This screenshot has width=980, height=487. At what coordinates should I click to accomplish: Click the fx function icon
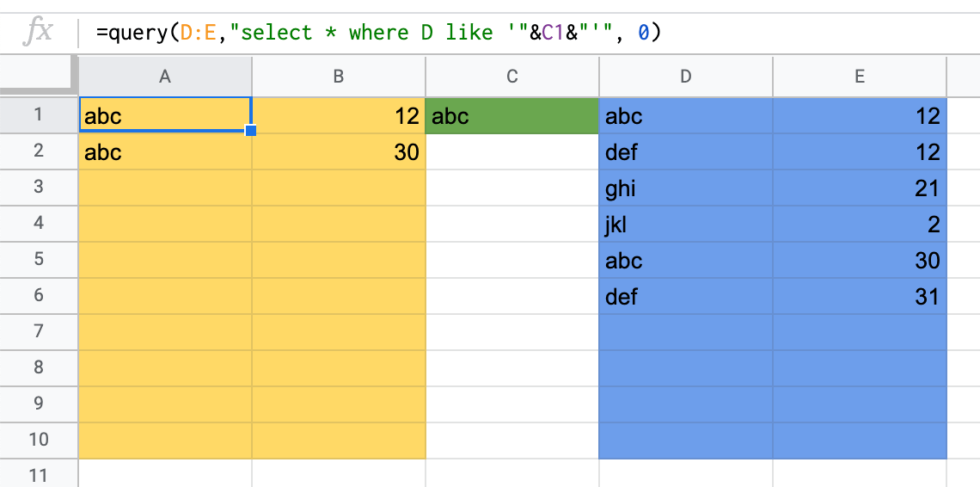(38, 33)
